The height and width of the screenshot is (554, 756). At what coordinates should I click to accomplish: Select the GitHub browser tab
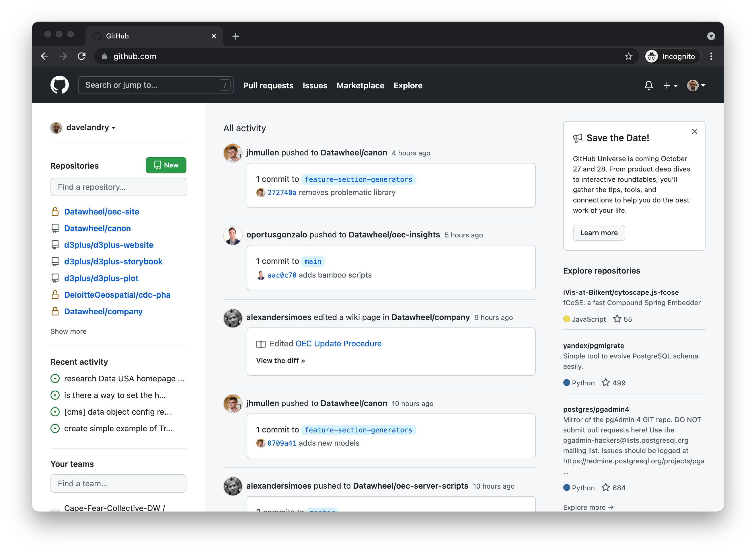(154, 36)
